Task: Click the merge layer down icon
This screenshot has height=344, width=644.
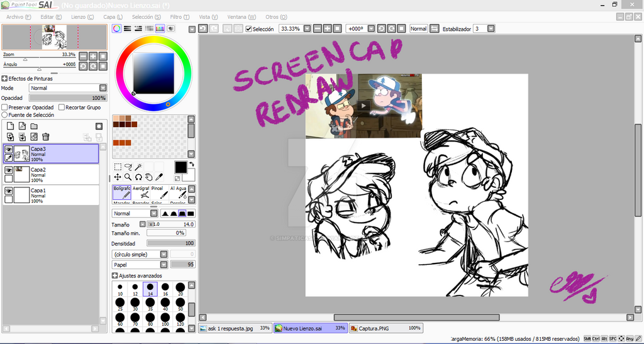Action: click(11, 136)
